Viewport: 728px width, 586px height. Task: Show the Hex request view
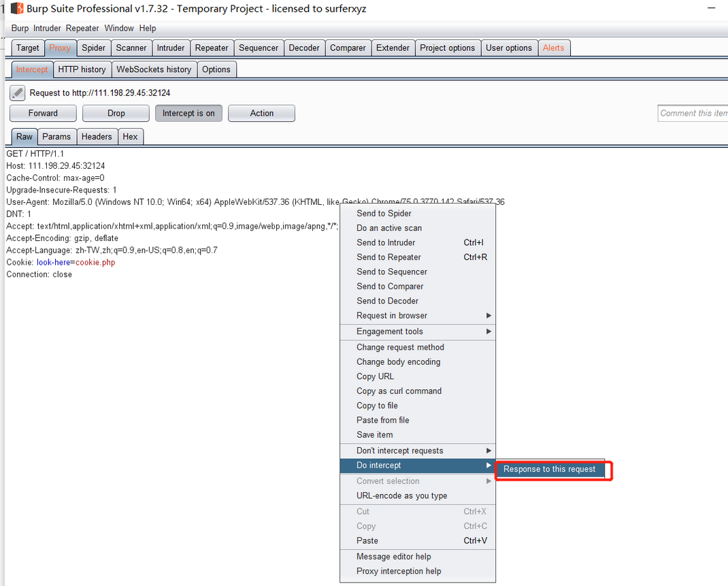tap(131, 137)
